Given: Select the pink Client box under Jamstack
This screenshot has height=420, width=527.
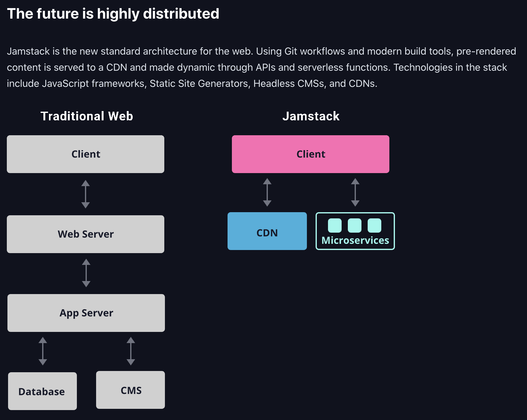Looking at the screenshot, I should 311,154.
